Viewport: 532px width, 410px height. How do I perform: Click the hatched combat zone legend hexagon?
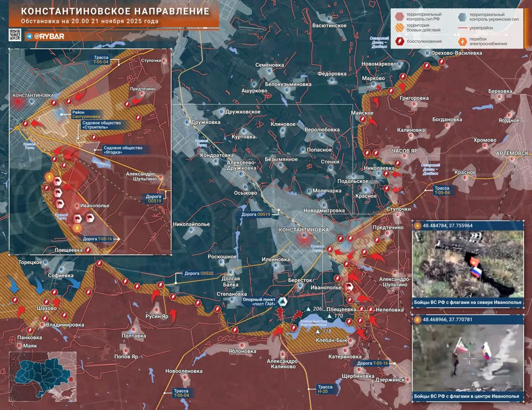tap(400, 28)
